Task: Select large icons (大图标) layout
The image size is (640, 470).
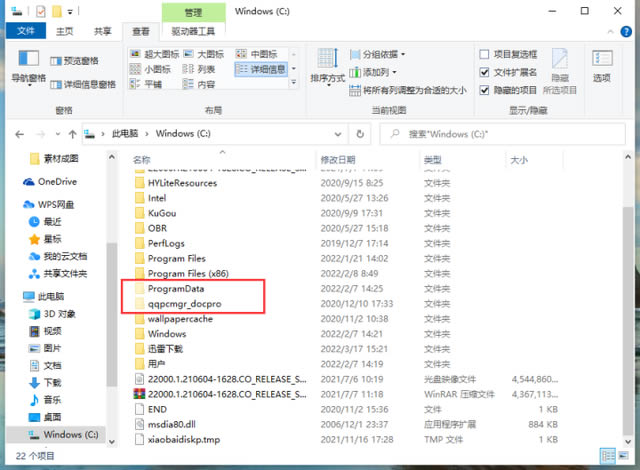Action: pyautogui.click(x=203, y=54)
